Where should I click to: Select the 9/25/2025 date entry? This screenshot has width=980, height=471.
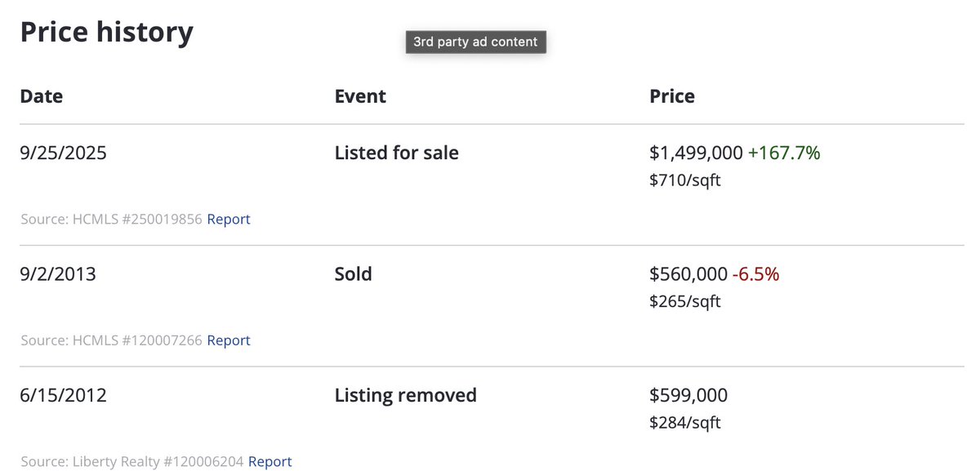(x=63, y=153)
